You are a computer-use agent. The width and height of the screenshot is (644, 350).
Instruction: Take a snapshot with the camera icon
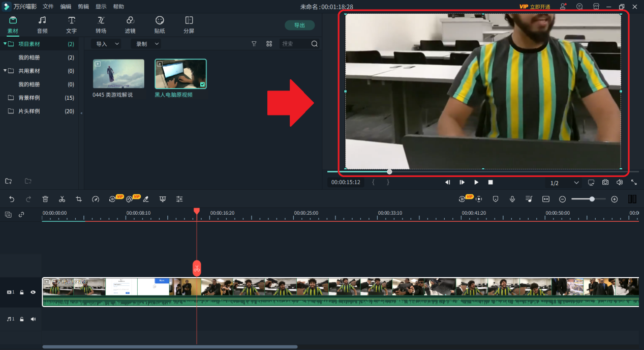[605, 182]
